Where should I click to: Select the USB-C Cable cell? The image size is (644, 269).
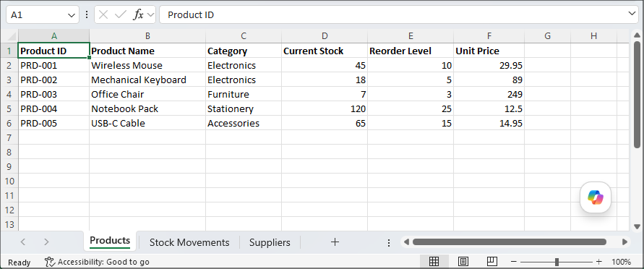point(147,123)
